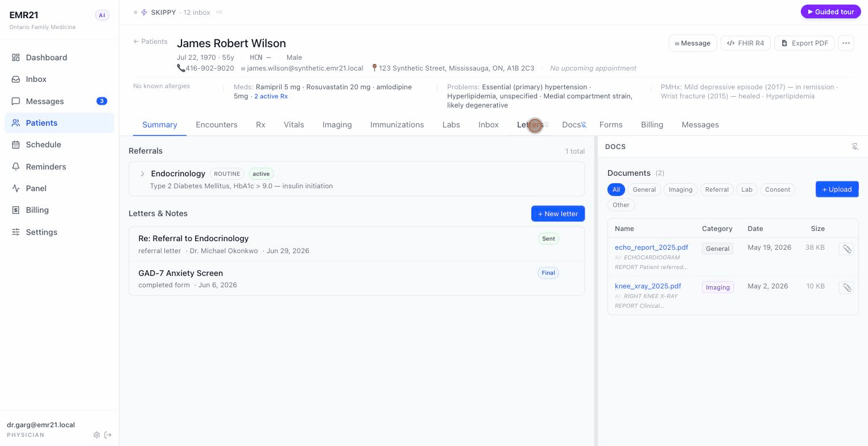868x446 pixels.
Task: Filter documents by General
Action: (644, 189)
